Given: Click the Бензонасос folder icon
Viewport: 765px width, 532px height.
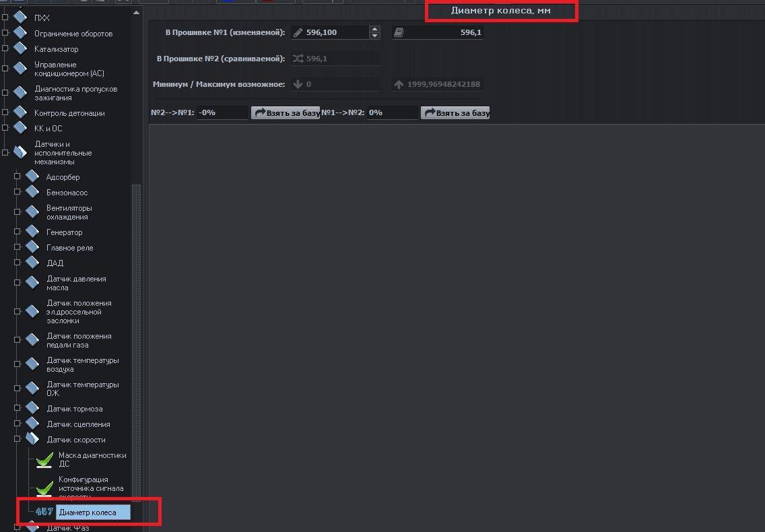Looking at the screenshot, I should click(32, 193).
